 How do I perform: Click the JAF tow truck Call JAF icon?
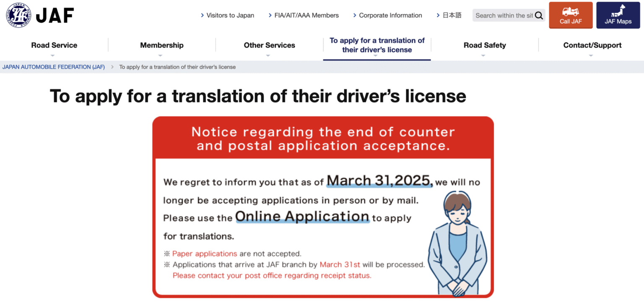pyautogui.click(x=570, y=11)
